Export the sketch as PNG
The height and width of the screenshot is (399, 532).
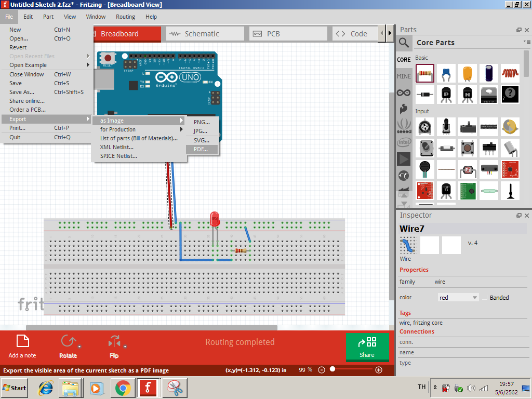(x=202, y=122)
